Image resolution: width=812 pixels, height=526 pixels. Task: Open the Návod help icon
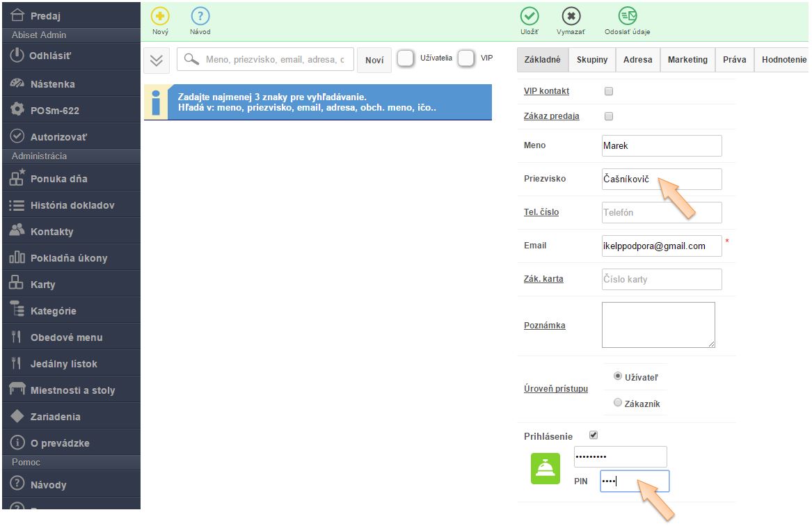pyautogui.click(x=200, y=17)
